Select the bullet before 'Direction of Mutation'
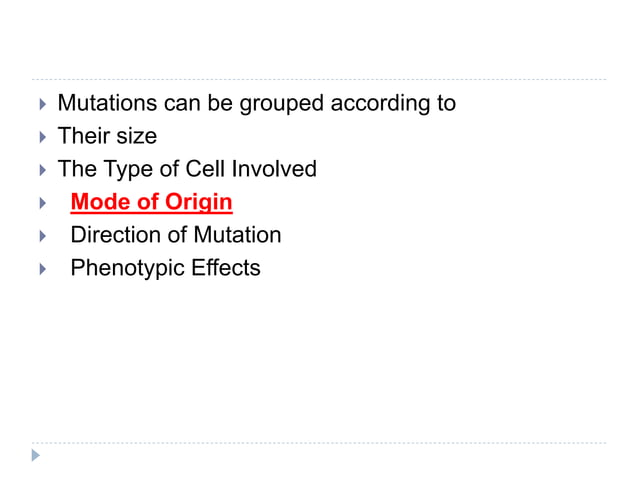The width and height of the screenshot is (638, 478). click(x=38, y=236)
